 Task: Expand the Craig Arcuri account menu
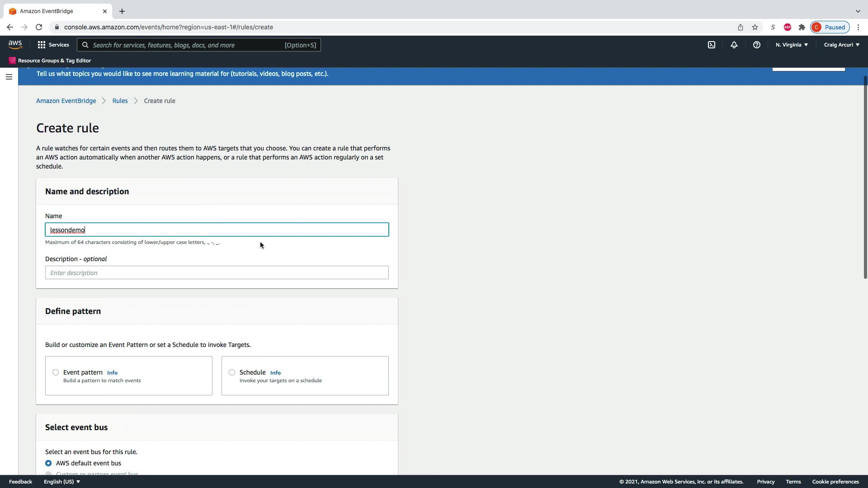point(841,45)
